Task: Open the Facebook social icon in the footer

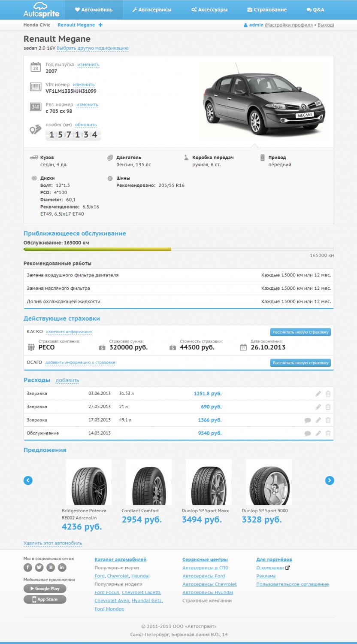Action: click(28, 568)
